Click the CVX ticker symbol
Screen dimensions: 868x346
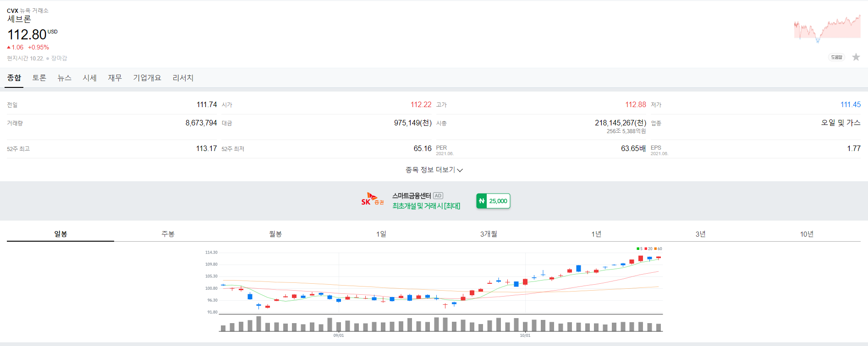(12, 11)
